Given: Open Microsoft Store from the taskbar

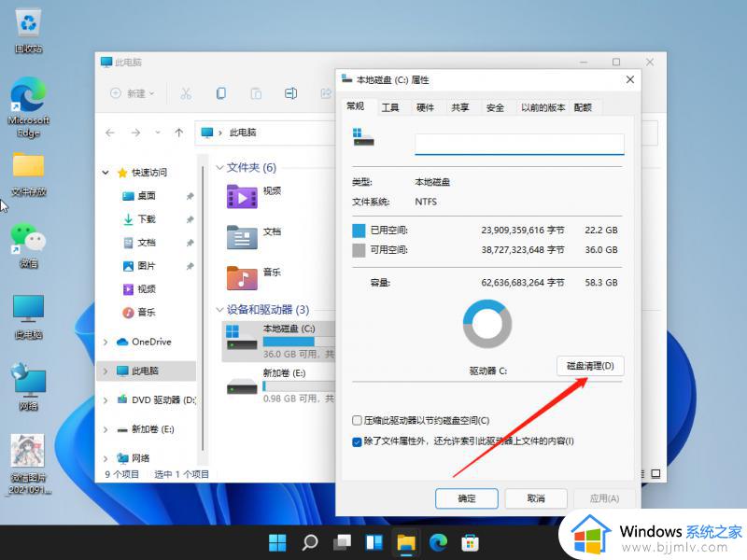Looking at the screenshot, I should pos(471,542).
